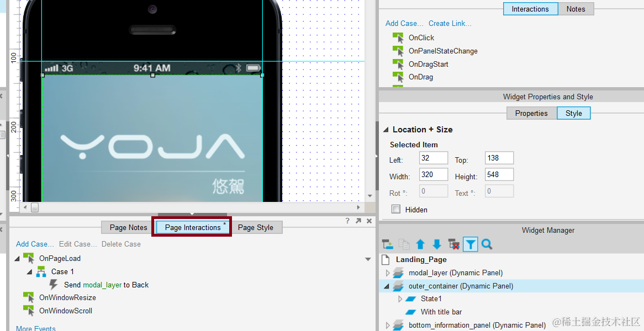Click the blue Move Up arrow in Widget Manager
Screen dimensions: 644x331
coord(420,244)
